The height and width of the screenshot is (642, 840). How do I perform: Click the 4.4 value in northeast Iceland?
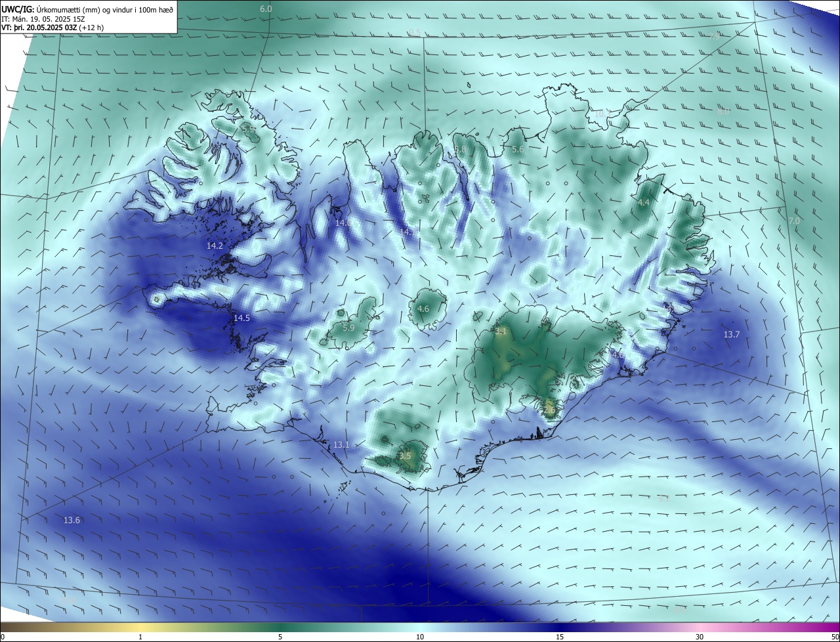(x=644, y=202)
